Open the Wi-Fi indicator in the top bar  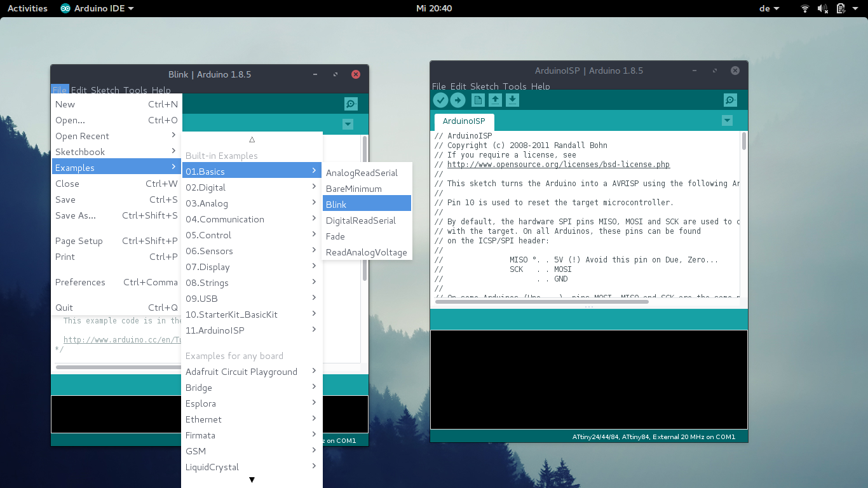click(x=805, y=8)
